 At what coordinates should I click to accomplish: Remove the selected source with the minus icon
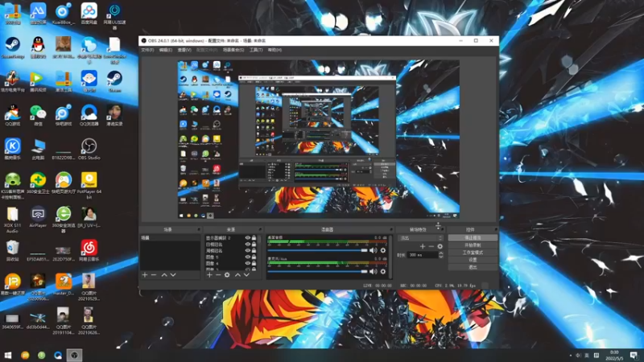point(218,274)
